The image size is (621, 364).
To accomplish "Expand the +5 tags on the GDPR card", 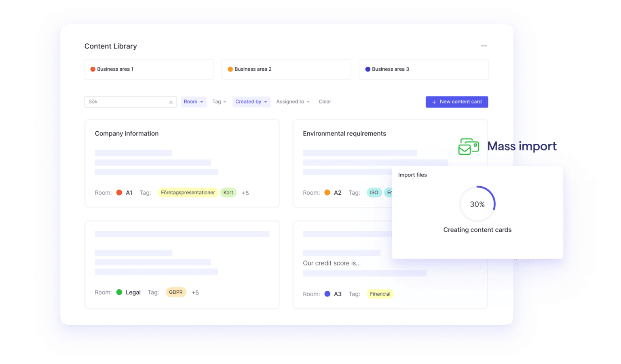I will [x=195, y=292].
